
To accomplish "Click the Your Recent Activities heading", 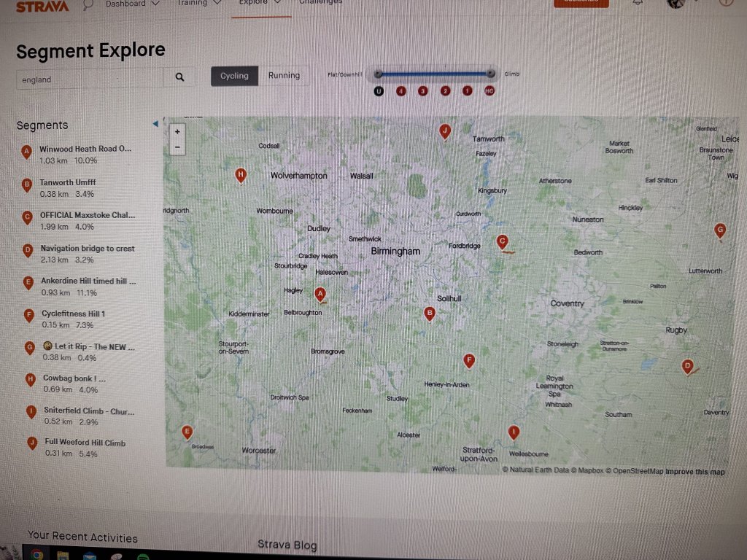I will 82,537.
